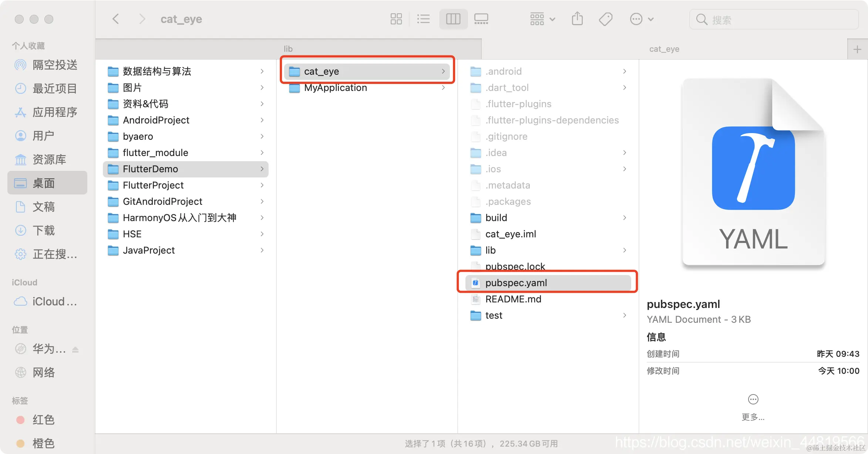Switch to gallery view
The image size is (868, 454).
[481, 19]
